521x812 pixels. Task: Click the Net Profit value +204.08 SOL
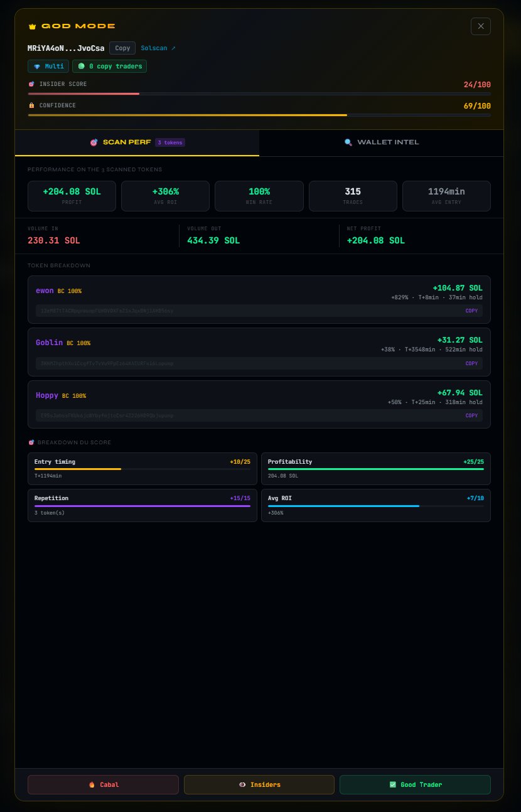[375, 240]
